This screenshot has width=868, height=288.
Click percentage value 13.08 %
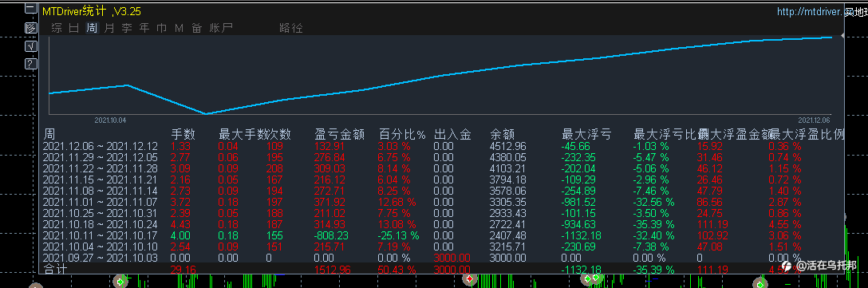click(397, 224)
